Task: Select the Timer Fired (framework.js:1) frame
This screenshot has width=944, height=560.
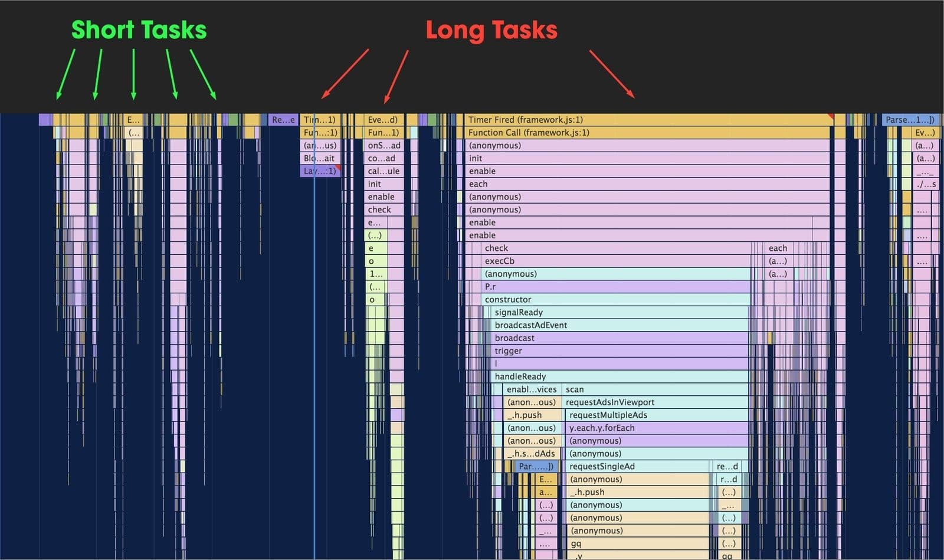Action: 590,119
